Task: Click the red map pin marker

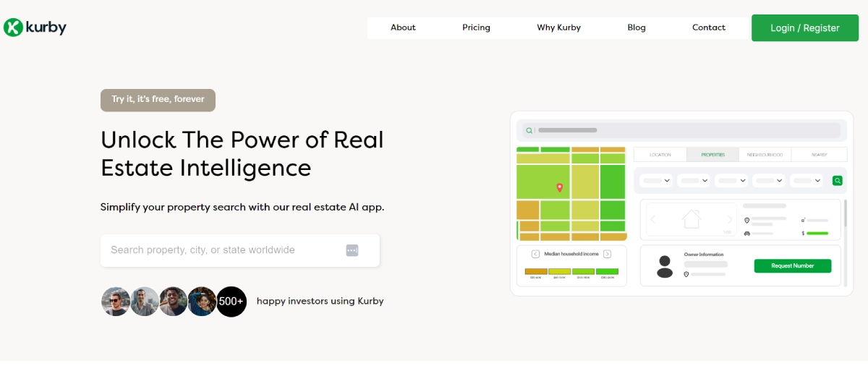Action: 559,188
